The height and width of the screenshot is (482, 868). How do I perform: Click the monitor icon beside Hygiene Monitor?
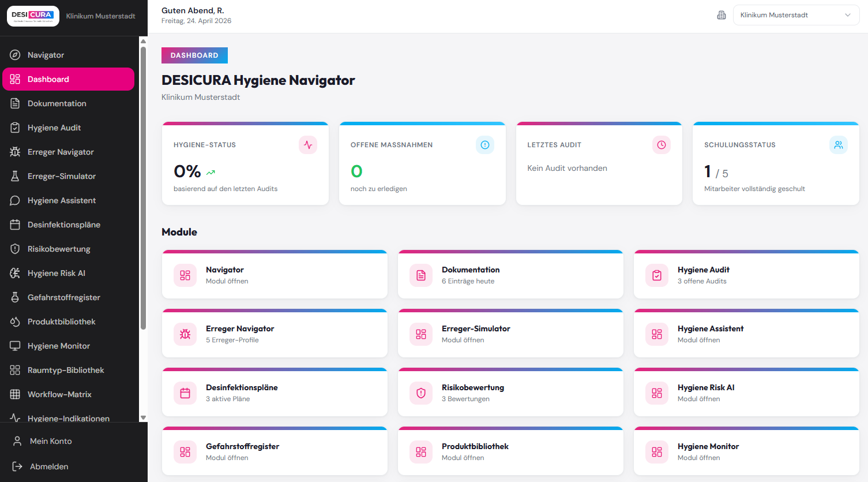click(x=15, y=346)
